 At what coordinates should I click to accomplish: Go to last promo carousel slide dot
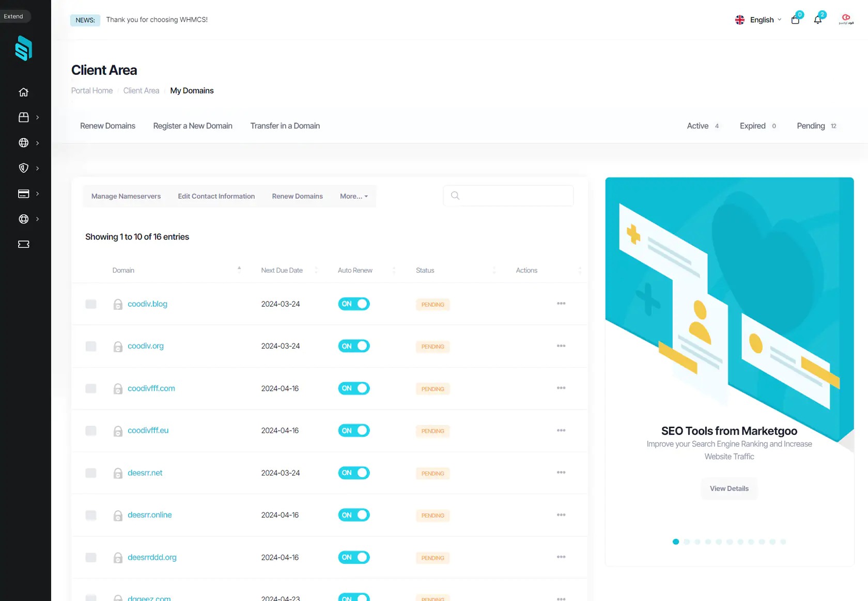click(783, 542)
